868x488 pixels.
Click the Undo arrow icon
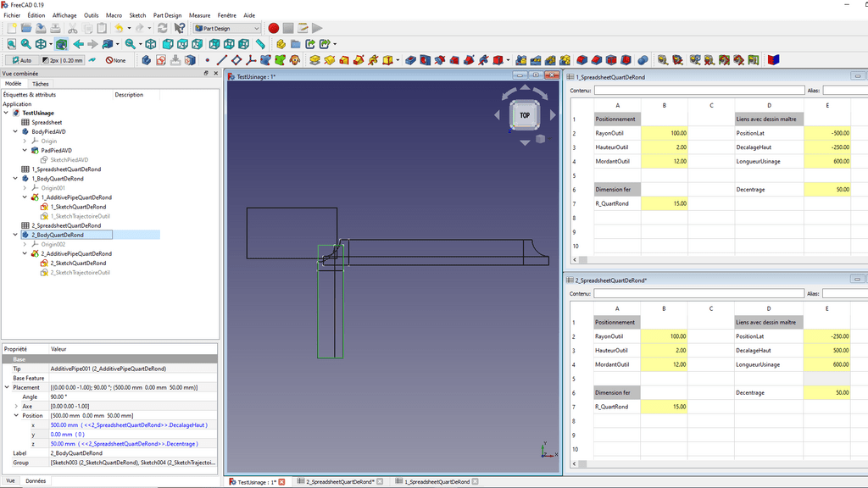point(119,28)
